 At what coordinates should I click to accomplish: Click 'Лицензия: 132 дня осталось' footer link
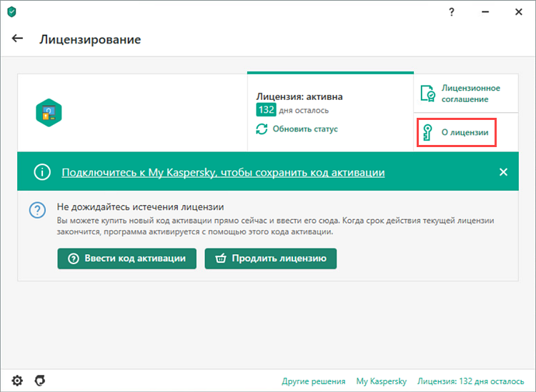pos(470,381)
